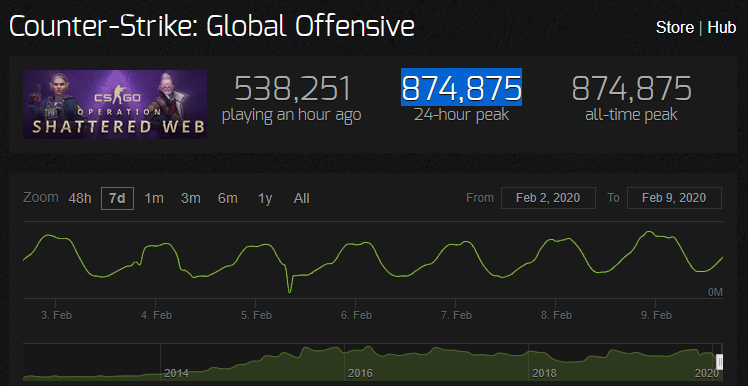Click 2016 in the navigator timeline
Screen dimensions: 748x386
(x=360, y=373)
